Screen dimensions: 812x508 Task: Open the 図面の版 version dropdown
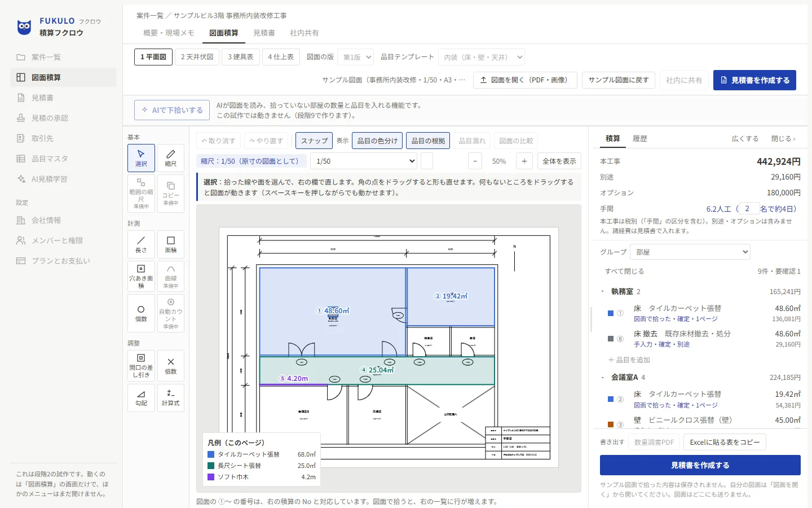click(356, 57)
